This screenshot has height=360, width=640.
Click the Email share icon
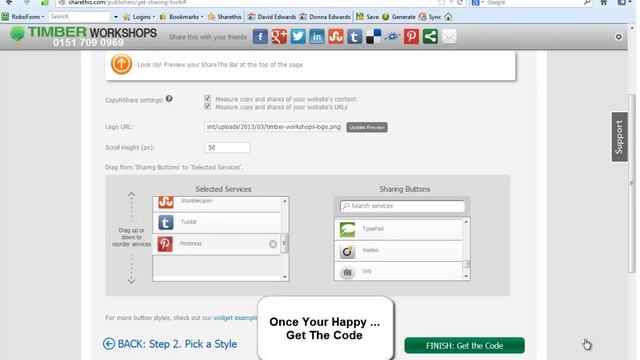pos(449,37)
